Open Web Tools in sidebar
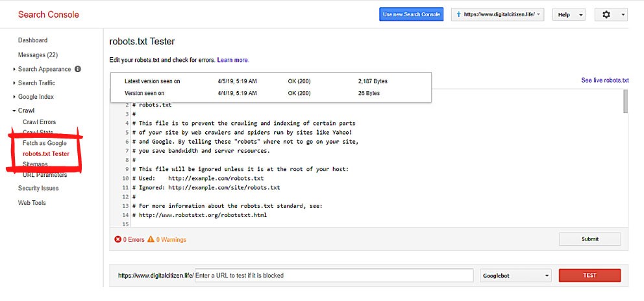This screenshot has height=301, width=644. [32, 203]
